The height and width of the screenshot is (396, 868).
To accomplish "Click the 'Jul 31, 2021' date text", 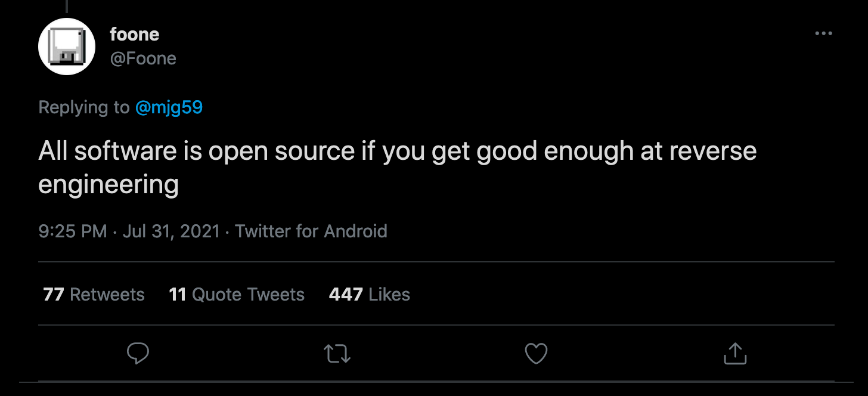I will 171,231.
